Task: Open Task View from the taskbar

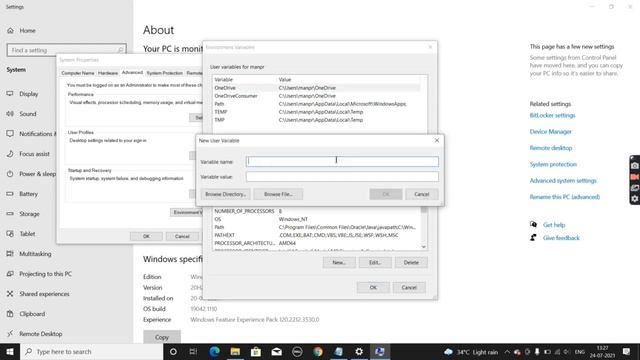Action: coord(193,351)
